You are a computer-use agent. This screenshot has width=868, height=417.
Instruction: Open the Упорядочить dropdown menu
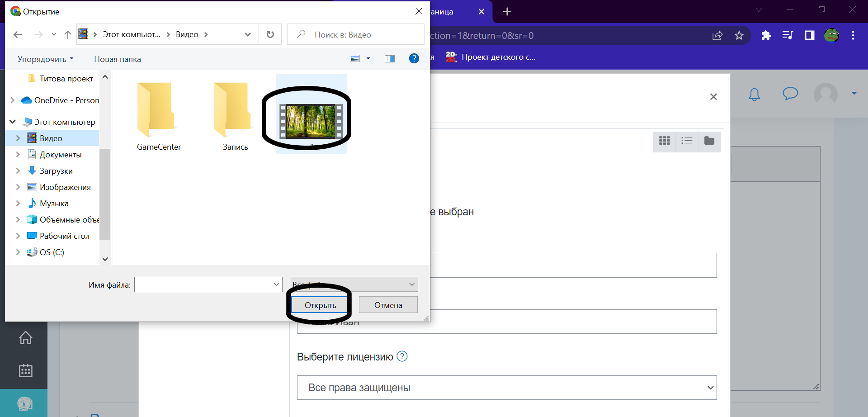(x=45, y=59)
